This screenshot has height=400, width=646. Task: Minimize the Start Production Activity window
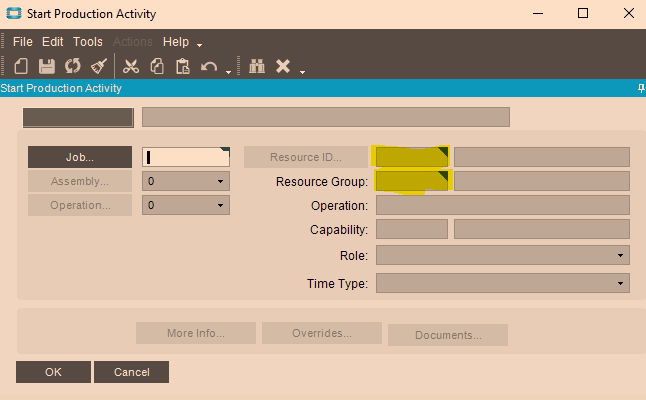click(x=538, y=14)
